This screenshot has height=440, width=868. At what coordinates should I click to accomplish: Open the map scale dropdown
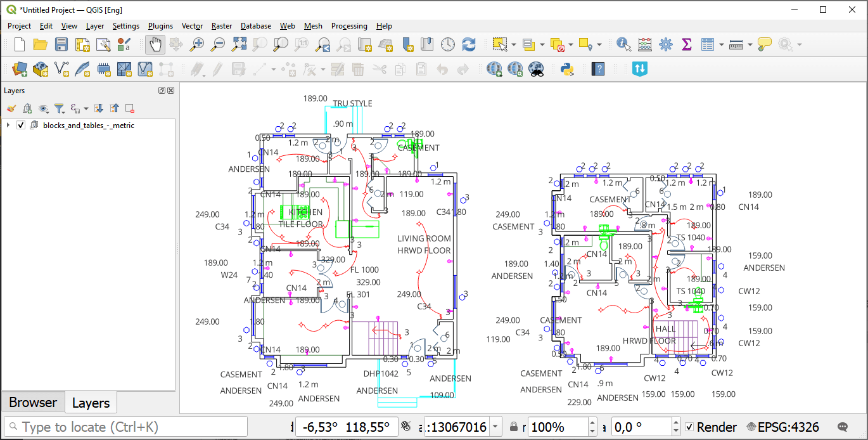coord(495,427)
